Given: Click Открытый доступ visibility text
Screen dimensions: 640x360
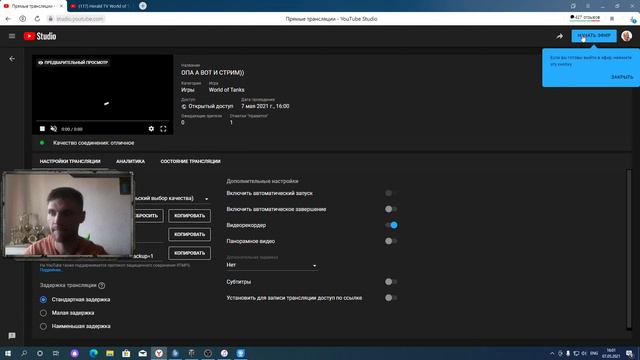Looking at the screenshot, I should [211, 106].
